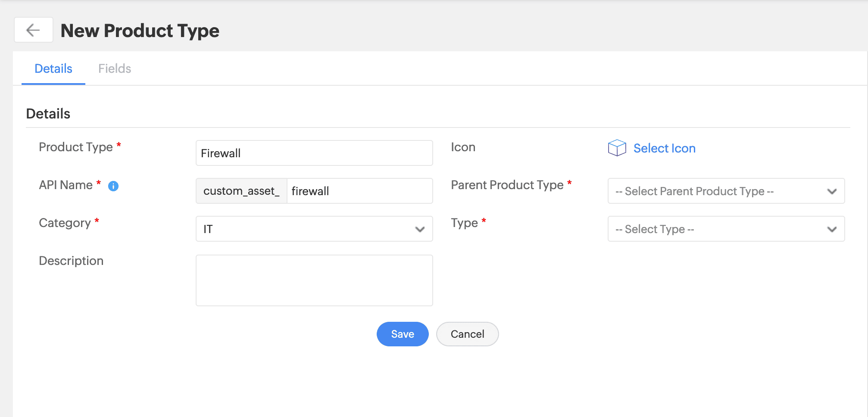868x417 pixels.
Task: Click the chevron arrow in Category field
Action: pos(420,229)
